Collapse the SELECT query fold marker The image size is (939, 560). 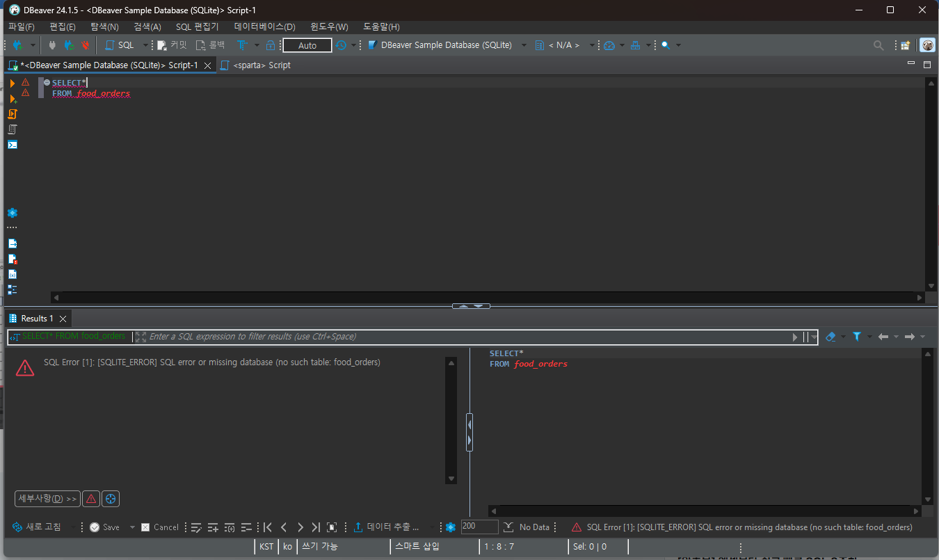coord(47,83)
